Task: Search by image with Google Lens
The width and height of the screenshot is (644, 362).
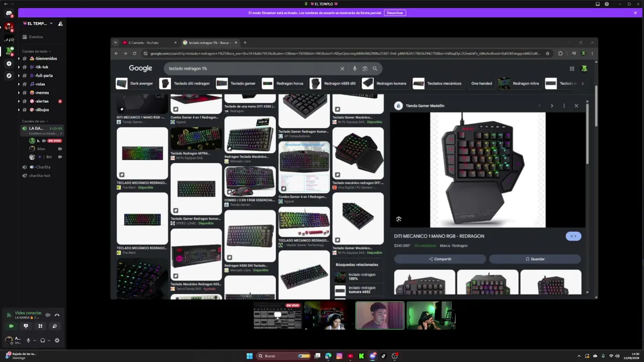Action: 365,68
